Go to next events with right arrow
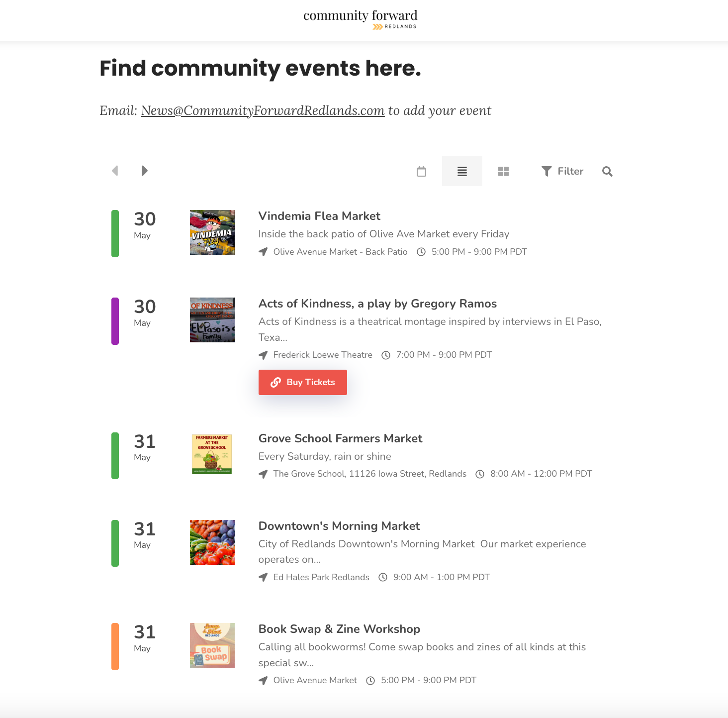This screenshot has height=718, width=728. (145, 171)
